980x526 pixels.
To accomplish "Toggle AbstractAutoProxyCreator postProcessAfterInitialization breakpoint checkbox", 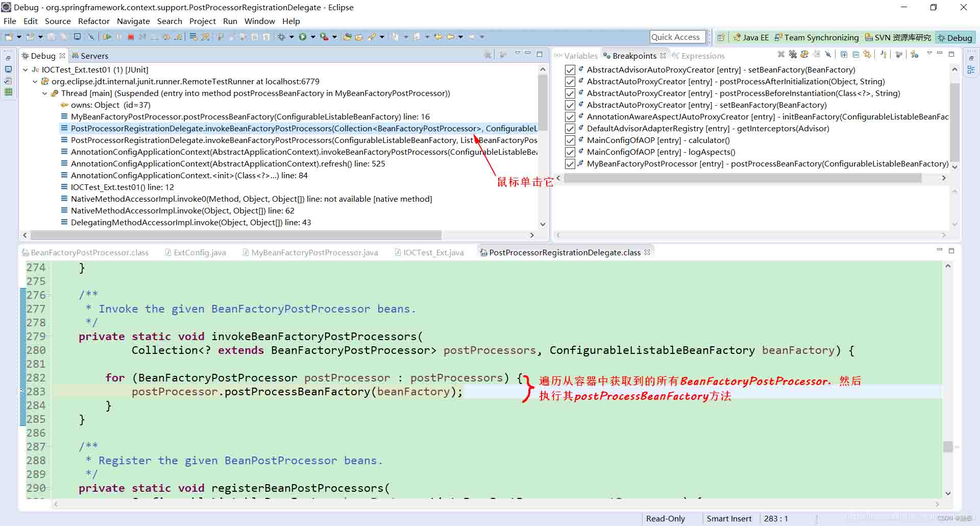I will (x=570, y=82).
